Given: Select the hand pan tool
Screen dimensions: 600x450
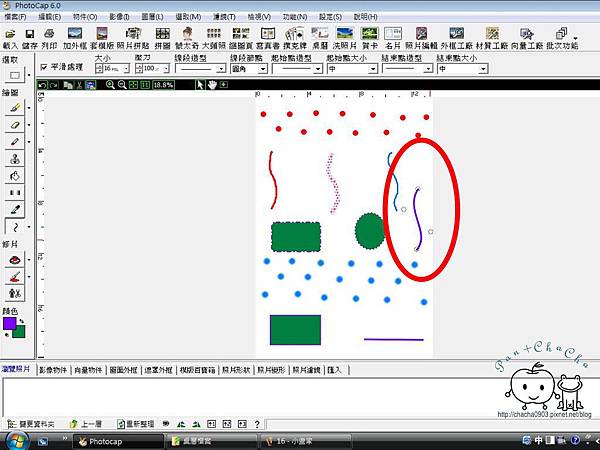Looking at the screenshot, I should click(x=212, y=85).
